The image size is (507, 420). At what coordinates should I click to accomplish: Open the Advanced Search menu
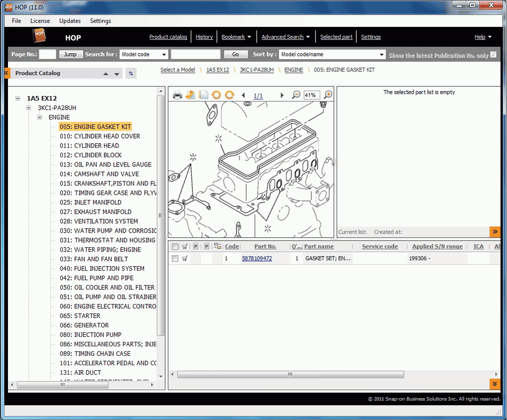tap(282, 36)
